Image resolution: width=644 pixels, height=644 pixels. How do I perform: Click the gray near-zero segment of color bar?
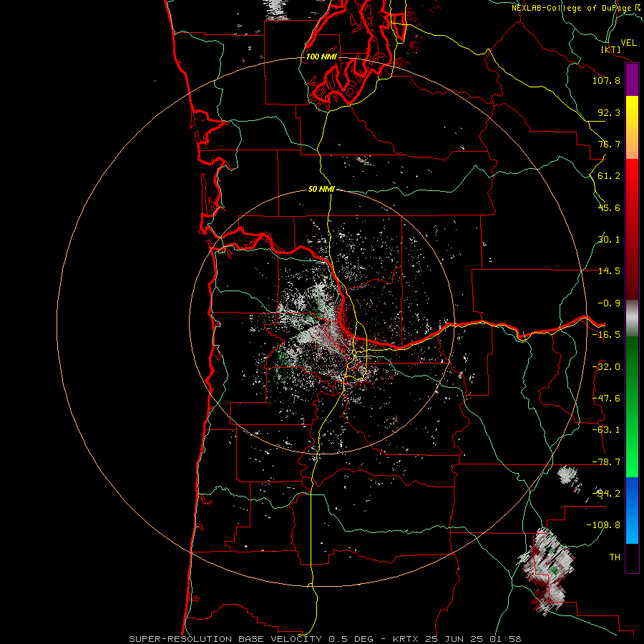[632, 318]
